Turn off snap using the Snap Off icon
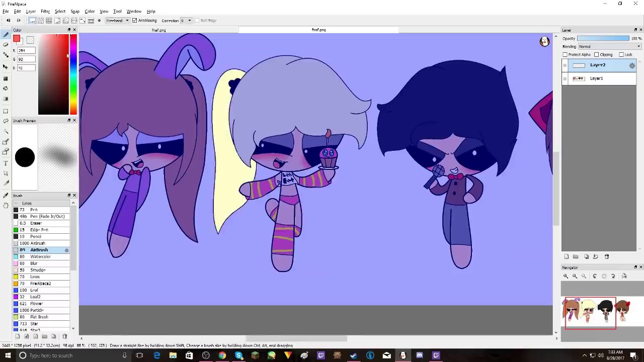644x362 pixels. click(32, 21)
